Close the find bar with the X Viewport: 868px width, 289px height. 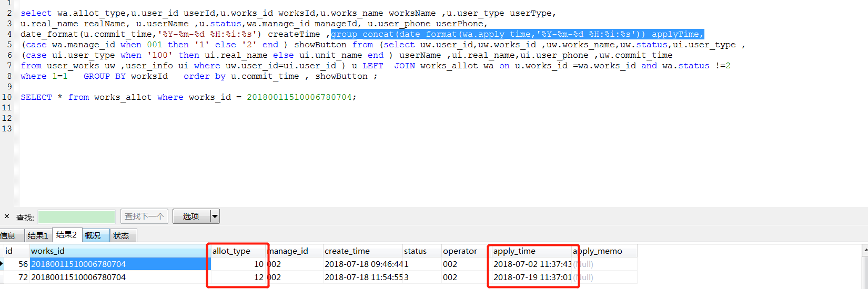[7, 216]
